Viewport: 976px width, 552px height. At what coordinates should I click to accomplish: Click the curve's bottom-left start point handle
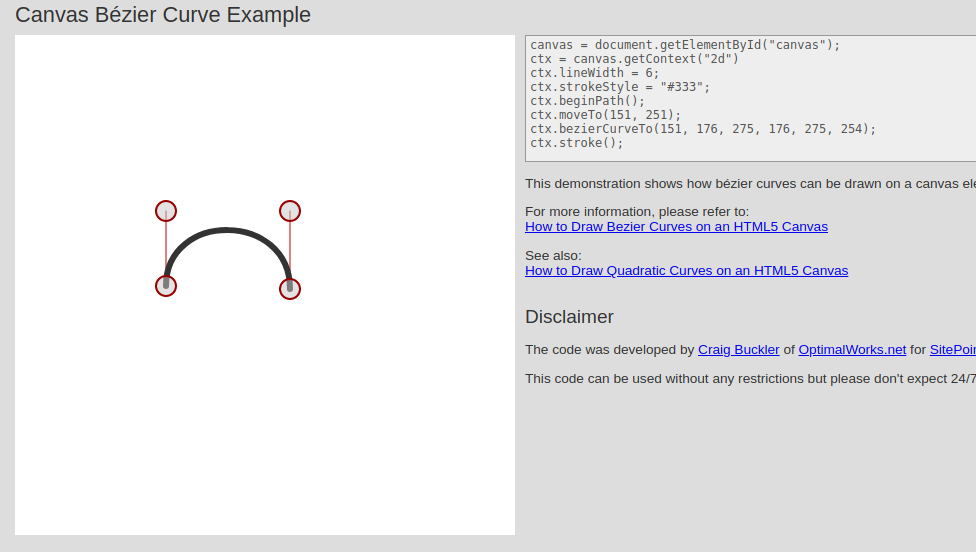tap(166, 286)
